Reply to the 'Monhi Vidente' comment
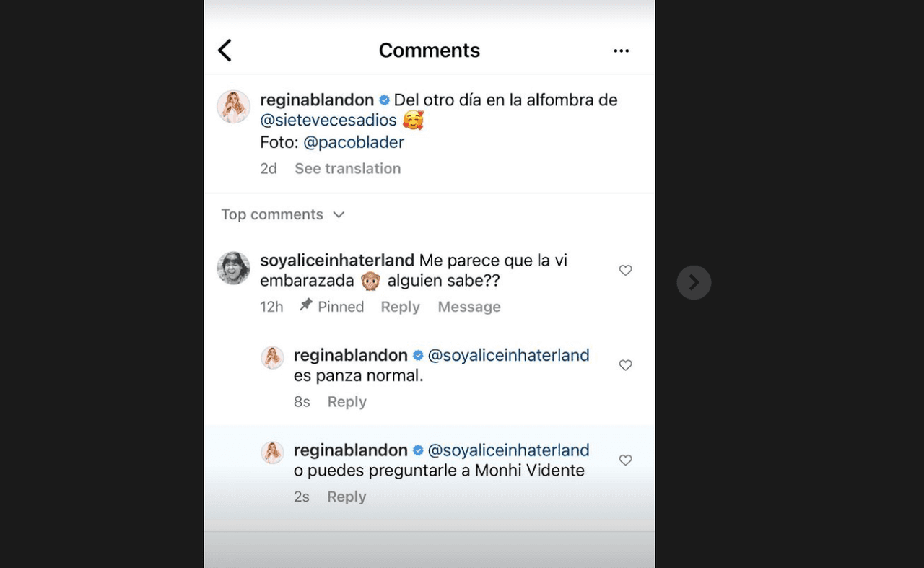 click(346, 497)
